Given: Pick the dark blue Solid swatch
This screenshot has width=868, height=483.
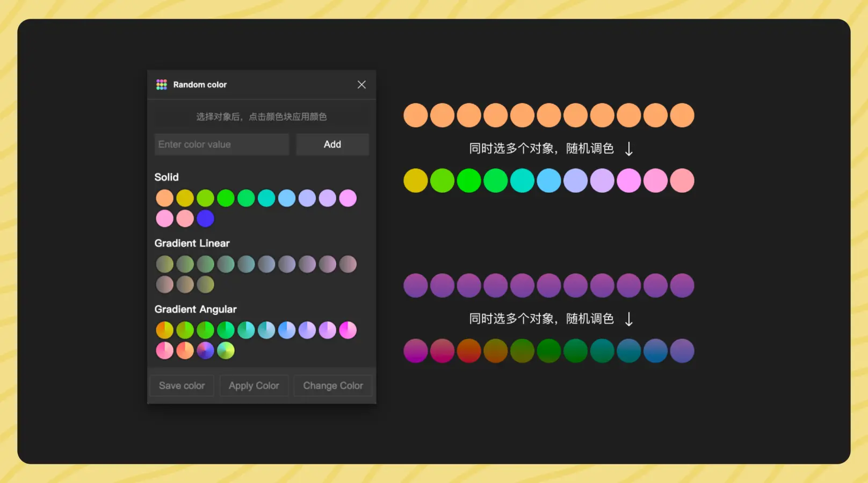Looking at the screenshot, I should [205, 218].
